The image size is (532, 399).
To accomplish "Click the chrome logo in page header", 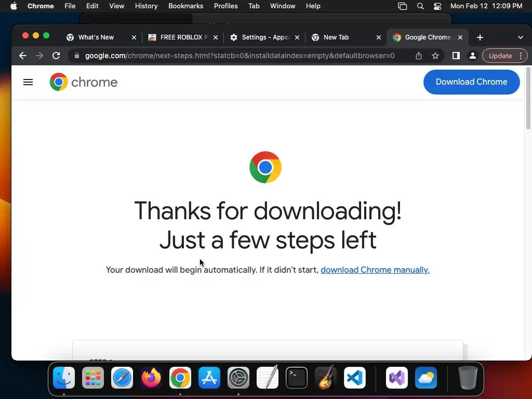I will coord(84,82).
